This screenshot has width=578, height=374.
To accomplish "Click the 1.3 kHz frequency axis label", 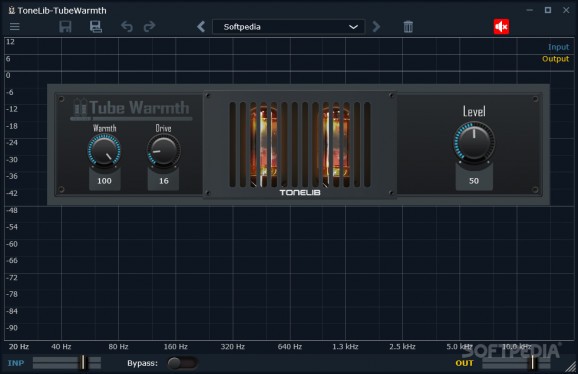I will coord(345,346).
